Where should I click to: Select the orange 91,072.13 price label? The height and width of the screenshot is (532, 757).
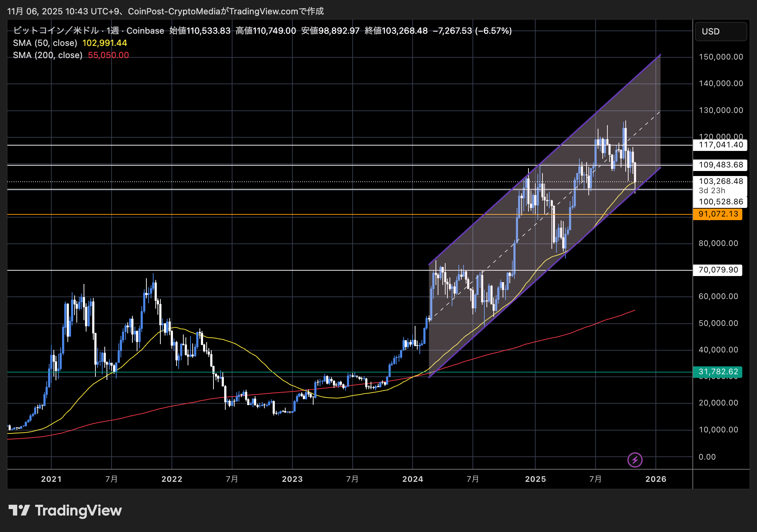pyautogui.click(x=718, y=214)
